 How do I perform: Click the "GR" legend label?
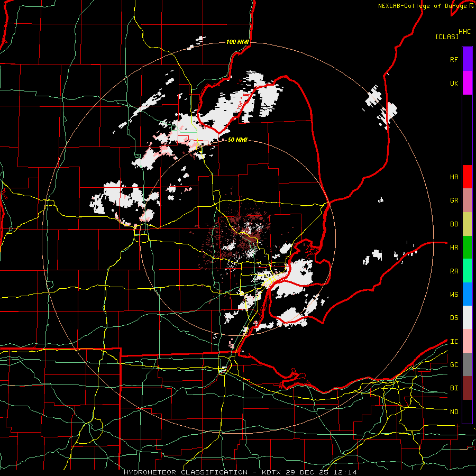454,200
